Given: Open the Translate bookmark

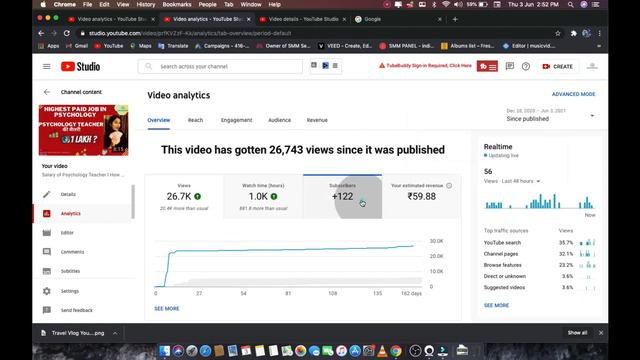Looking at the screenshot, I should pyautogui.click(x=173, y=46).
